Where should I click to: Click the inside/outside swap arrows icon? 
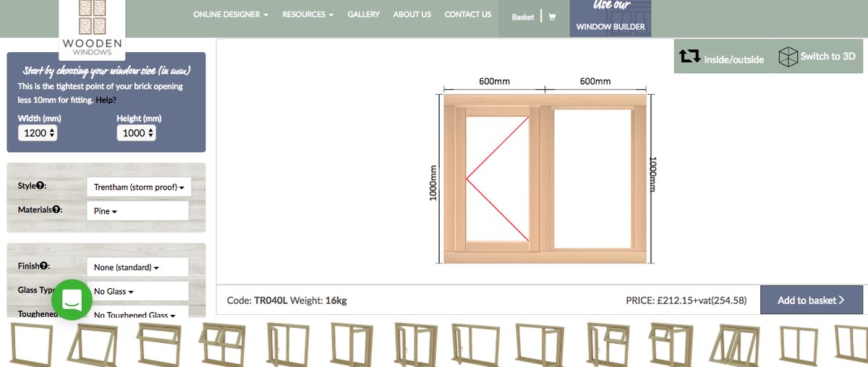689,56
